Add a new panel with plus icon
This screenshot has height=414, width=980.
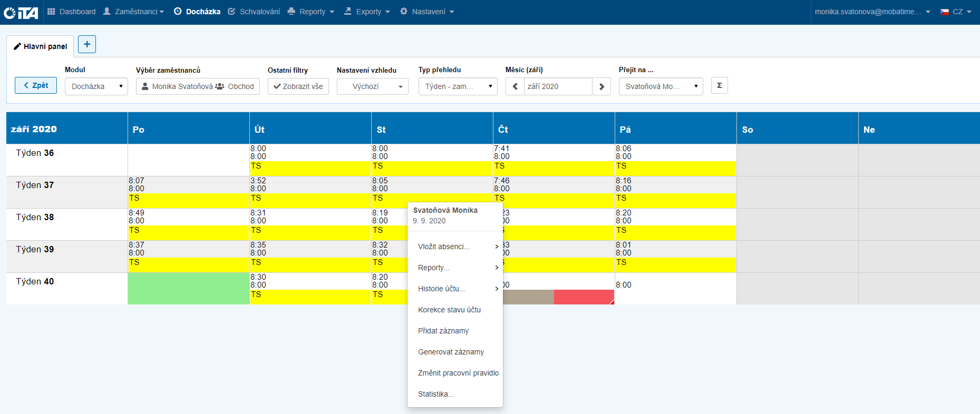87,44
